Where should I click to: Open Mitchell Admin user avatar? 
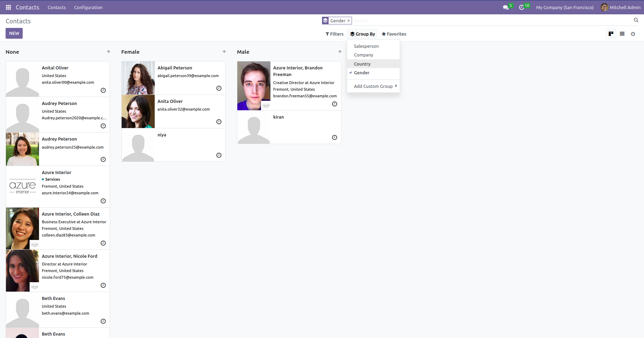coord(604,7)
